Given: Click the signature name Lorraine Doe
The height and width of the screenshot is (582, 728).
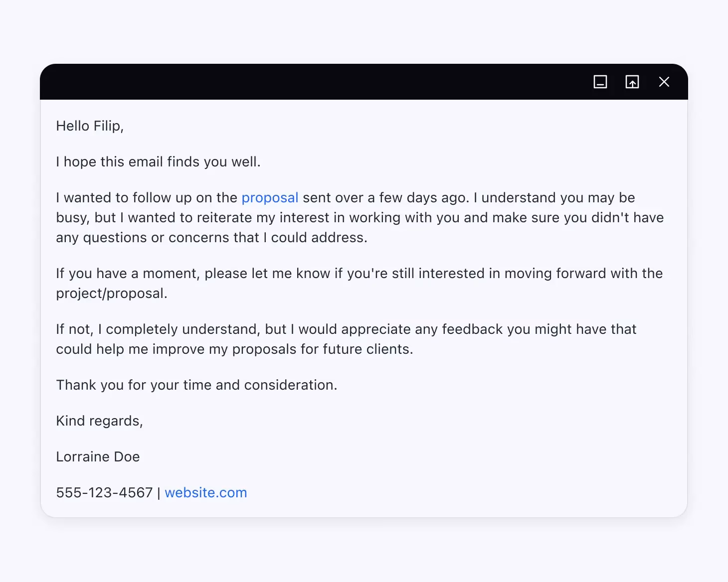Looking at the screenshot, I should [98, 456].
